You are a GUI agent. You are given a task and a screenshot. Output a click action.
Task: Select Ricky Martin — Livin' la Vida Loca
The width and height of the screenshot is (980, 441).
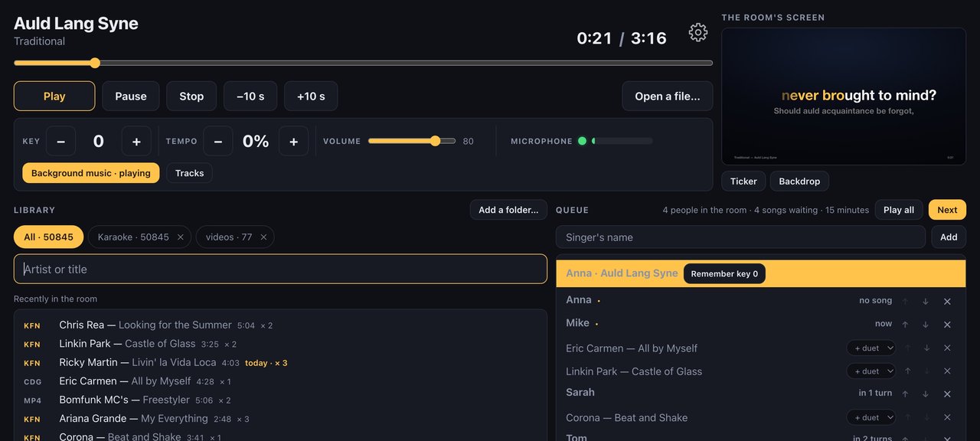click(x=280, y=363)
